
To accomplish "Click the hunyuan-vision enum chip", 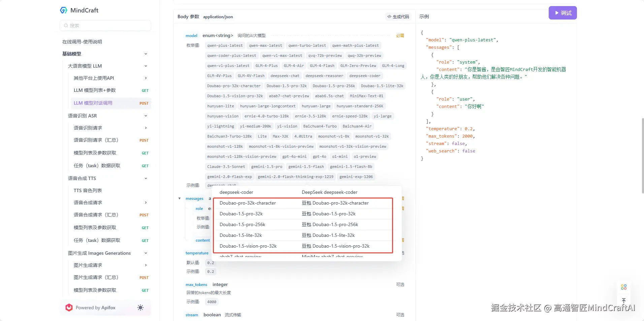I will 223,116.
